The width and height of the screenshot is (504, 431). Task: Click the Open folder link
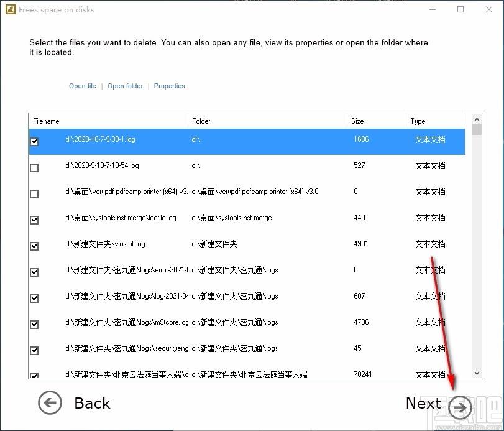(x=125, y=86)
